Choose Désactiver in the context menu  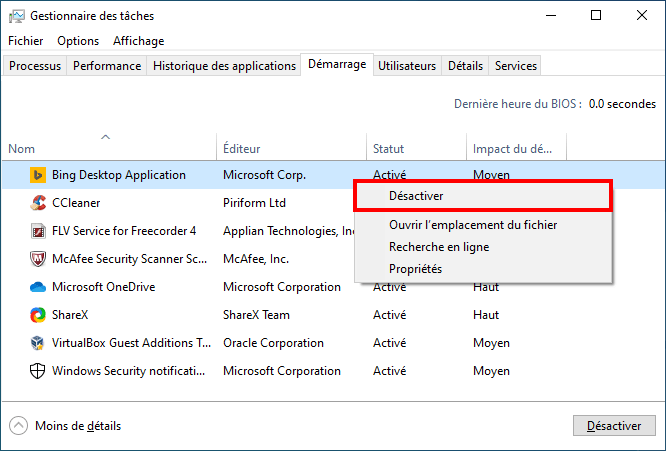click(483, 196)
